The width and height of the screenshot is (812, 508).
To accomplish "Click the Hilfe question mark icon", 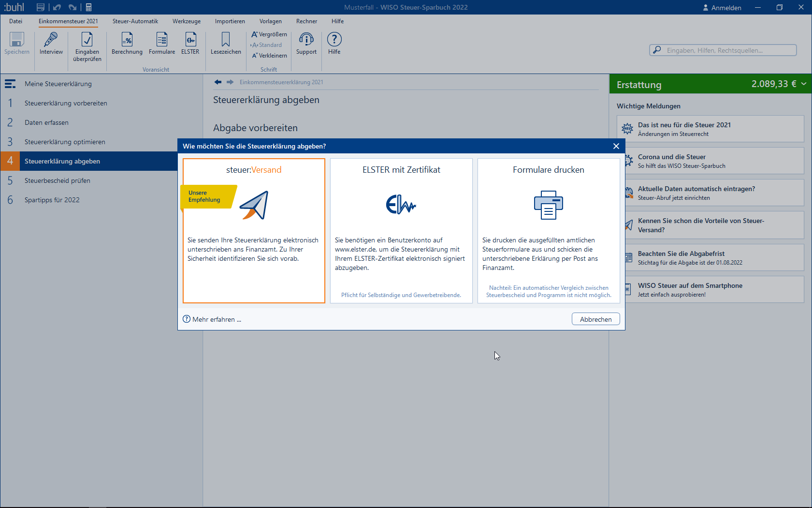I will coord(334,40).
